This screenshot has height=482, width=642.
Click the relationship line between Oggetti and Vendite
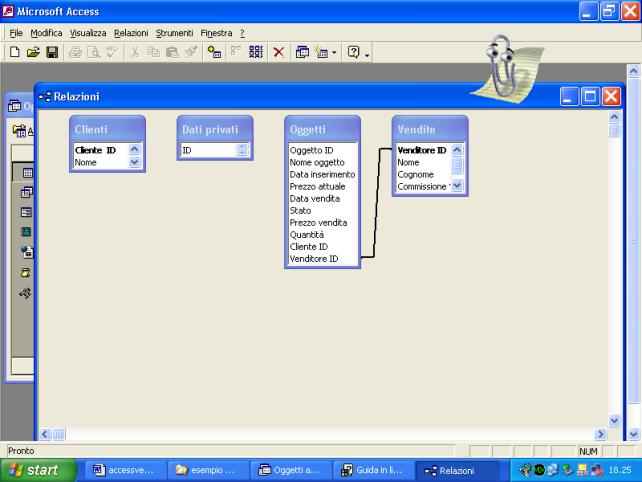click(377, 203)
